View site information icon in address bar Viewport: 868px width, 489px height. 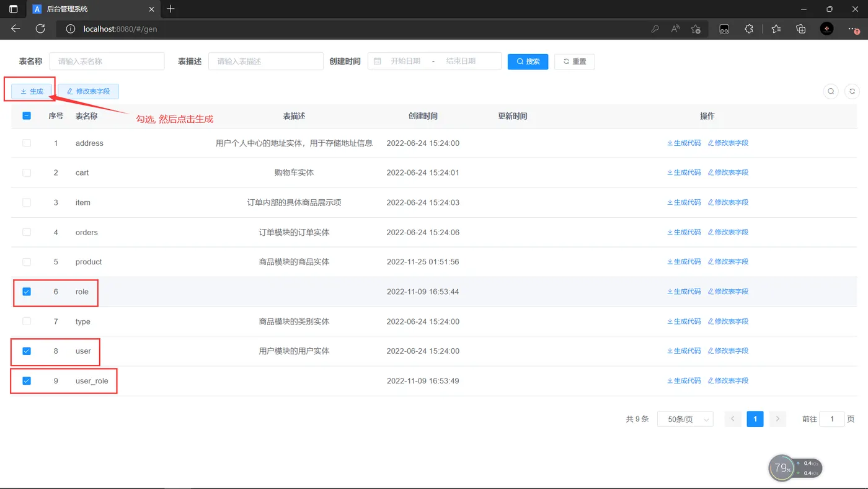point(71,29)
